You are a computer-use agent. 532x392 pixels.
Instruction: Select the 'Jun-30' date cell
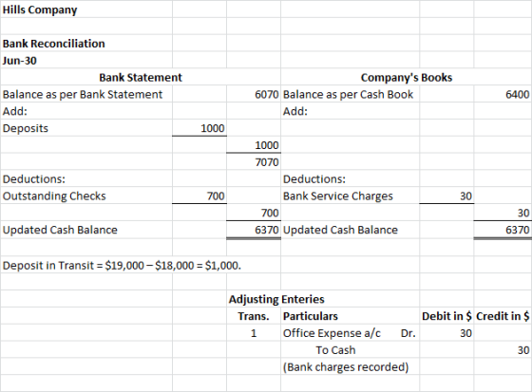pyautogui.click(x=19, y=61)
